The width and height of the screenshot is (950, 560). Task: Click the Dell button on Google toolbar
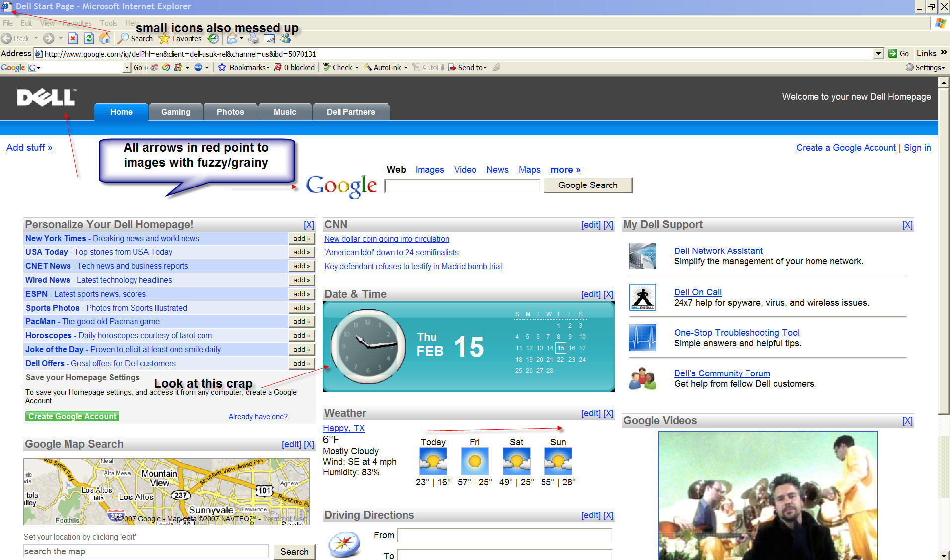click(198, 67)
